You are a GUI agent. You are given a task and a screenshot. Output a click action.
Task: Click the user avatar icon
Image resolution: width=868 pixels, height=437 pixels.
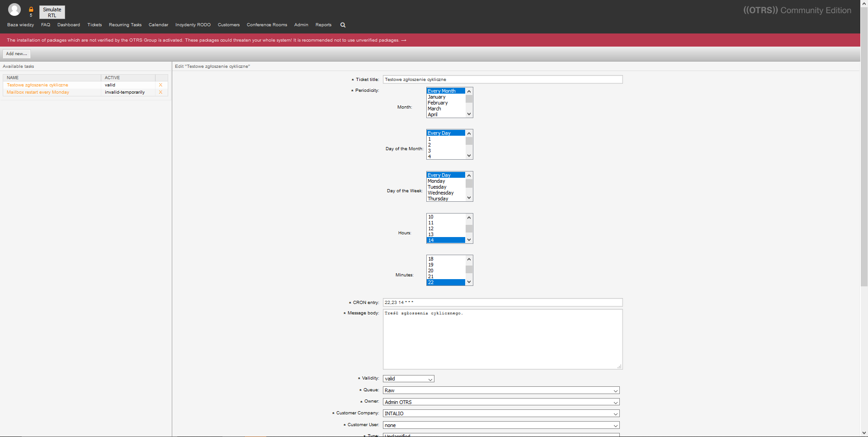[x=14, y=9]
